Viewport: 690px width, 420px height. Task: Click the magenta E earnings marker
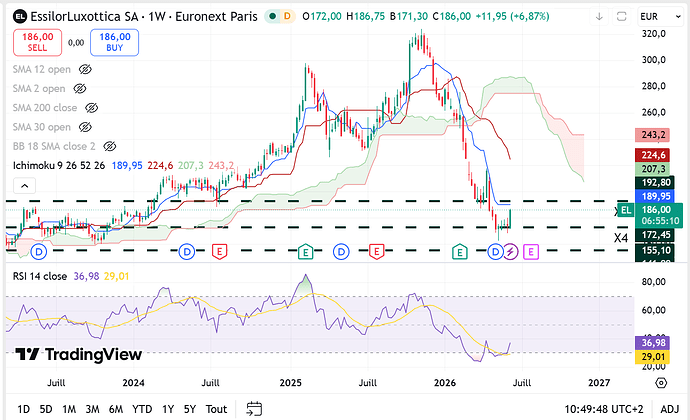coord(531,252)
